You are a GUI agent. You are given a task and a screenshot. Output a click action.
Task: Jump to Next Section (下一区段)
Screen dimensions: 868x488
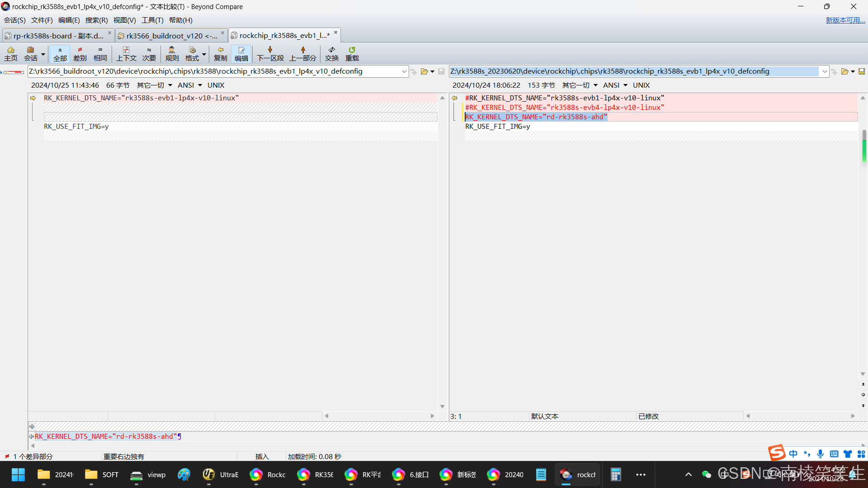point(270,53)
